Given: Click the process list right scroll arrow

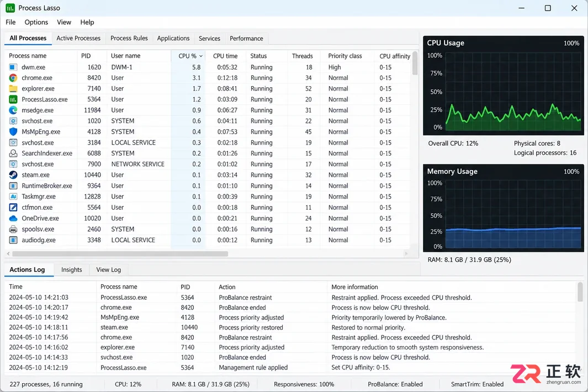Looking at the screenshot, I should pos(406,254).
